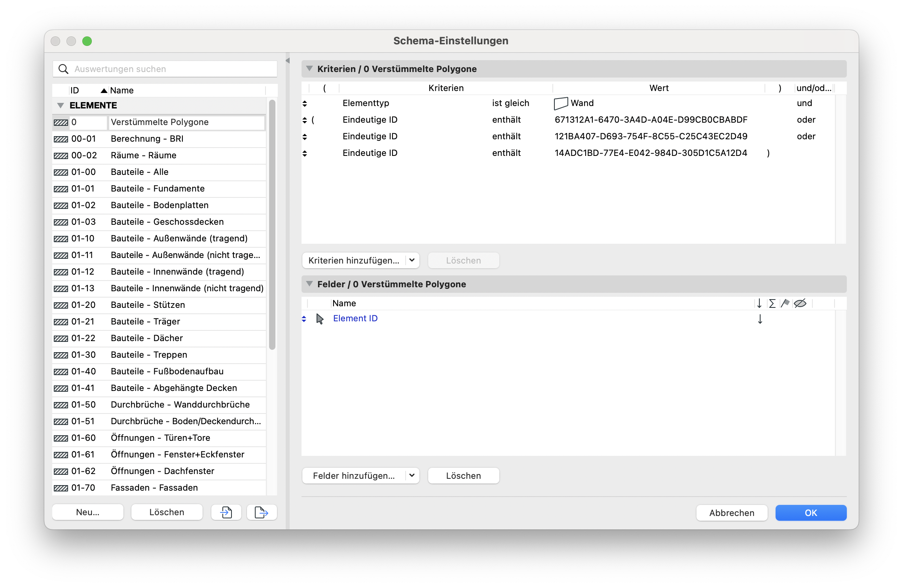Screen dimensions: 903x588
Task: Click the hatch icon for 01-70 Fassaden
Action: 61,488
